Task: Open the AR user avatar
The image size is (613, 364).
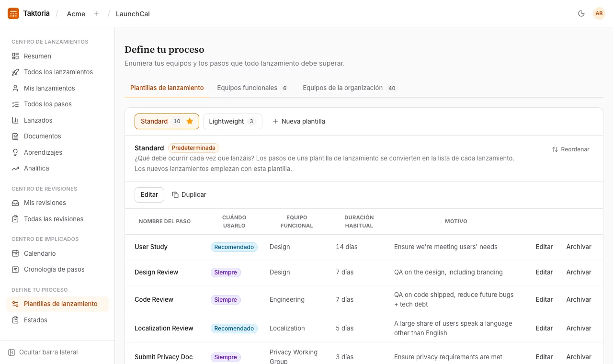Action: [599, 13]
